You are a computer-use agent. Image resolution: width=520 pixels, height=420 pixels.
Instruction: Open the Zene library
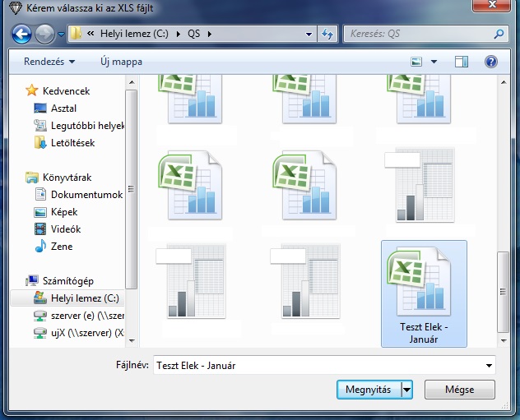(61, 247)
